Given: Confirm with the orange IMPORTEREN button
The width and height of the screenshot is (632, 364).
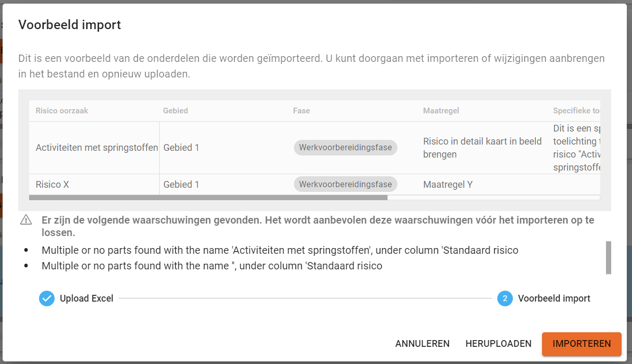Looking at the screenshot, I should point(582,344).
